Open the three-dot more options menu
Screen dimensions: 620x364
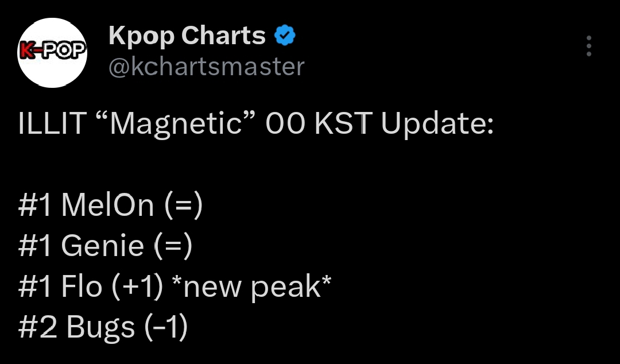[x=589, y=46]
